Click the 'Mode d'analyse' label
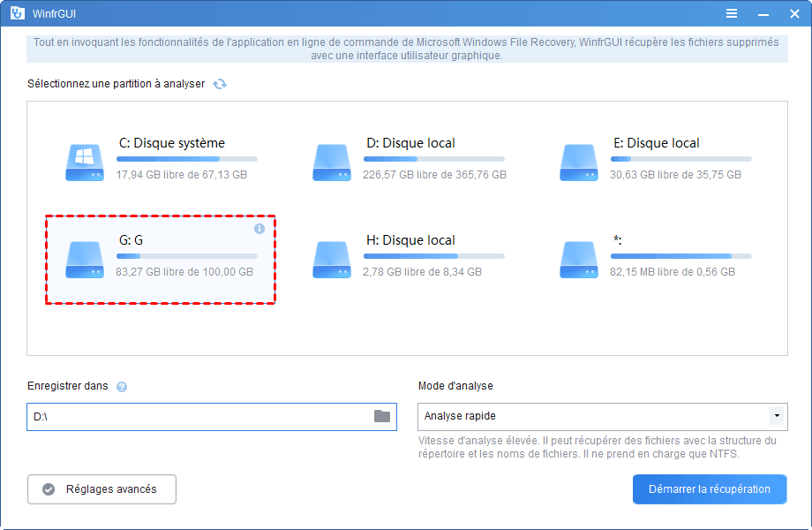812x530 pixels. (455, 386)
